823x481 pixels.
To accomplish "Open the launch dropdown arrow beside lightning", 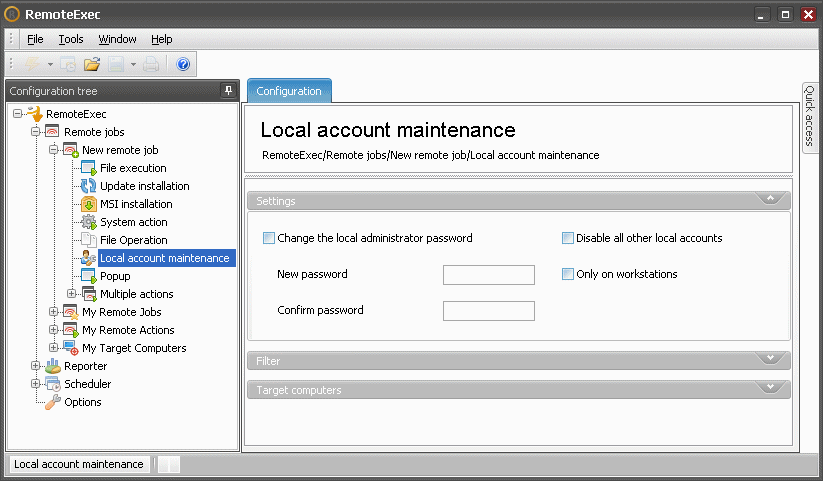I will (x=50, y=65).
